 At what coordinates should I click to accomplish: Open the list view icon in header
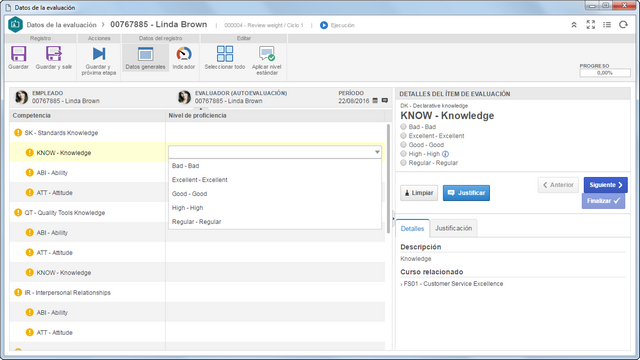(x=607, y=25)
